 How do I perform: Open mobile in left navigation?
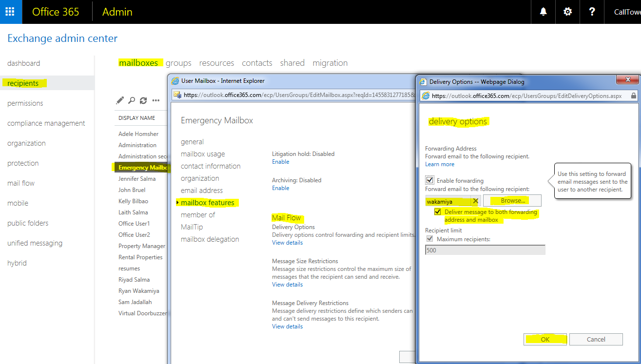point(18,203)
